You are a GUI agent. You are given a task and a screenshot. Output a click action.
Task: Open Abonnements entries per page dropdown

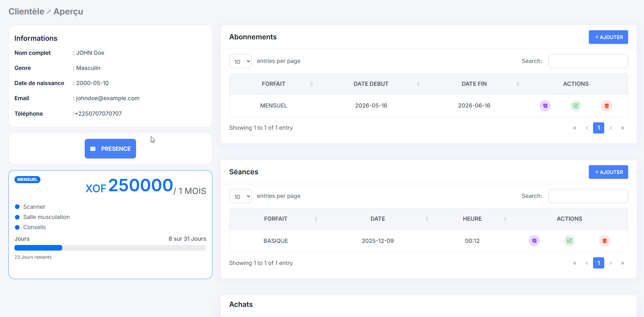[x=240, y=61]
